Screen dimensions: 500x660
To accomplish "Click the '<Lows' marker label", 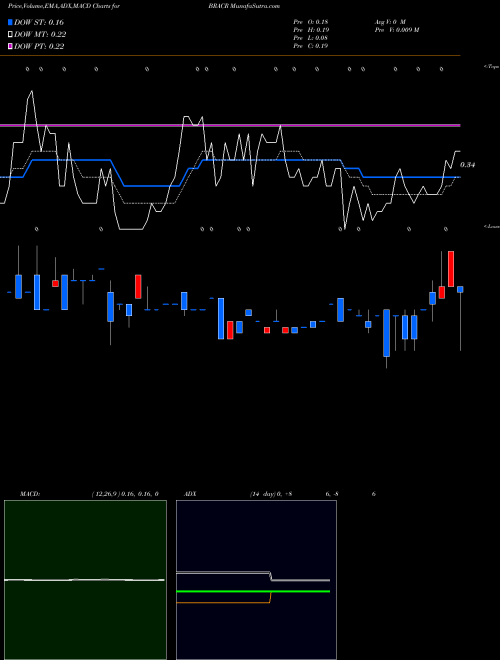I will [x=492, y=226].
